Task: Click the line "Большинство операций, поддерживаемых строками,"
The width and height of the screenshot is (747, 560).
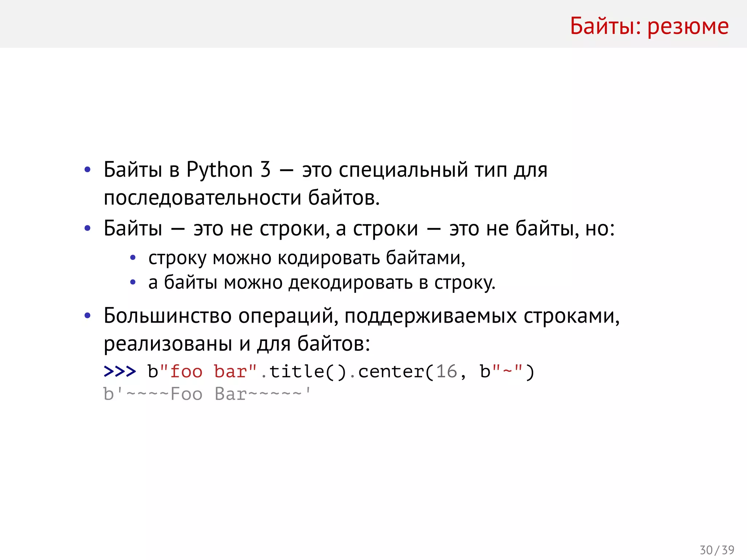Action: [361, 316]
